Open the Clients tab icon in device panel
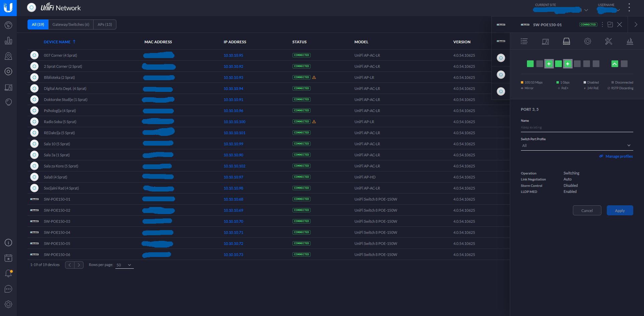Viewport: 644px width, 316px height. coord(545,41)
